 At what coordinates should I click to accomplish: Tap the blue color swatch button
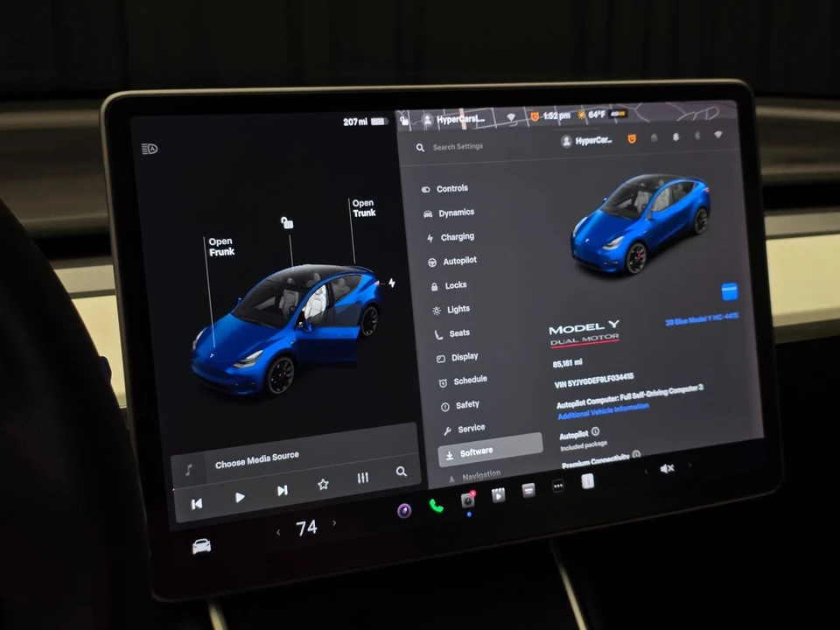[730, 292]
